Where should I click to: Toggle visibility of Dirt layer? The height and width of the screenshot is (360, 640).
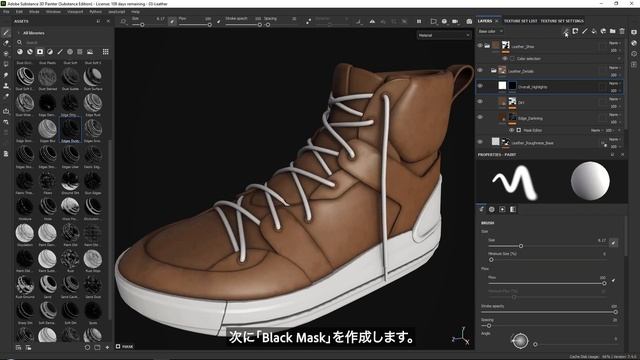point(480,101)
